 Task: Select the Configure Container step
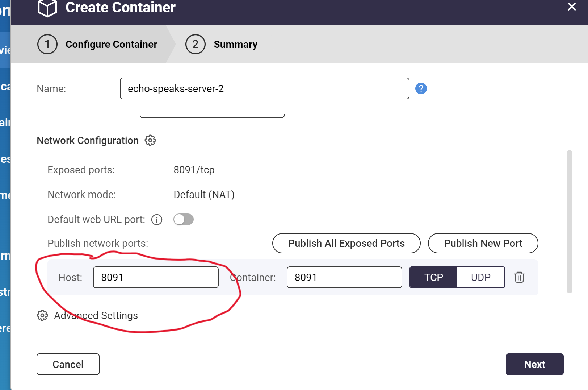[x=111, y=44]
